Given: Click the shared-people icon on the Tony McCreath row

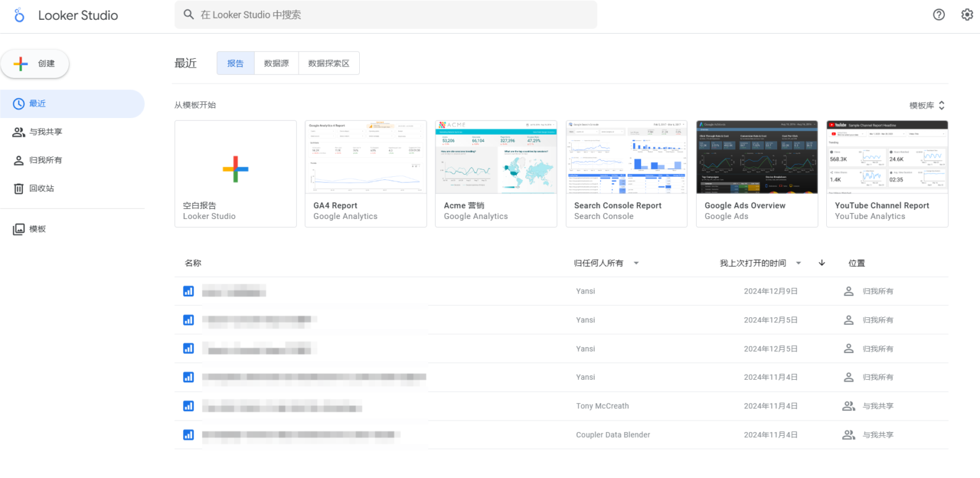Looking at the screenshot, I should coord(848,405).
